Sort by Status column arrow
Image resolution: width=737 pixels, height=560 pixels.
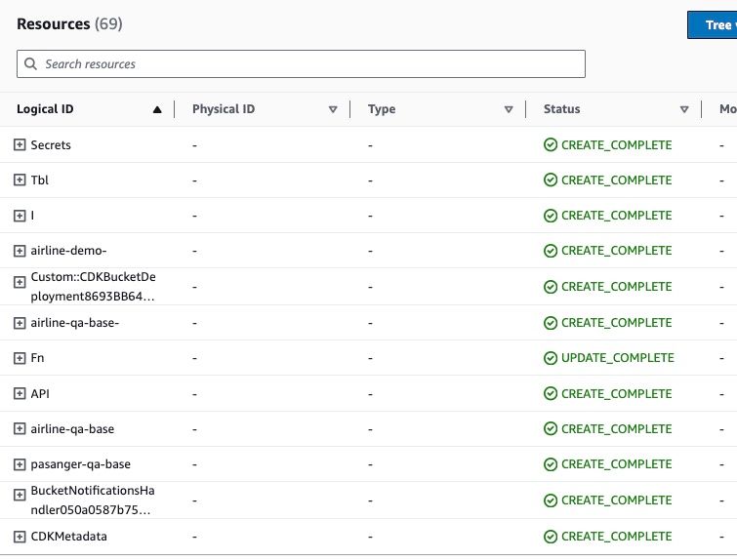pos(684,109)
